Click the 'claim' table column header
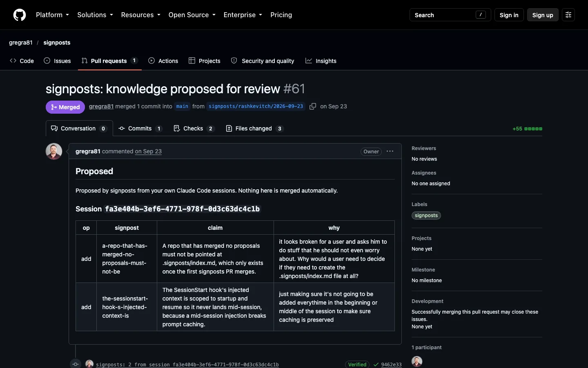This screenshot has height=368, width=588. pyautogui.click(x=215, y=228)
